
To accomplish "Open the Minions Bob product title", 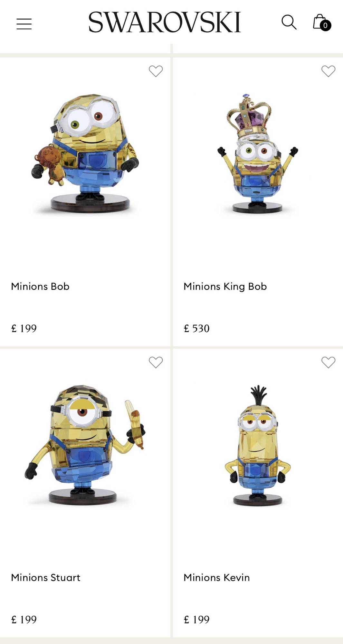I will click(x=40, y=286).
